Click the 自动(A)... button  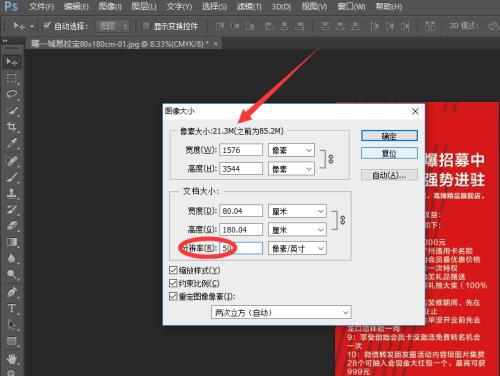point(389,175)
